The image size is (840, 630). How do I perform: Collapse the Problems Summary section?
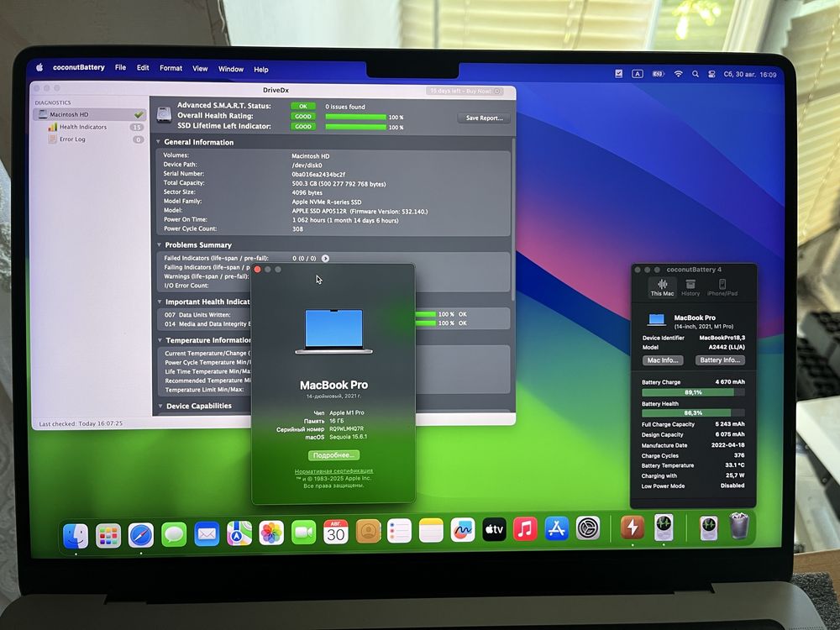pyautogui.click(x=159, y=244)
